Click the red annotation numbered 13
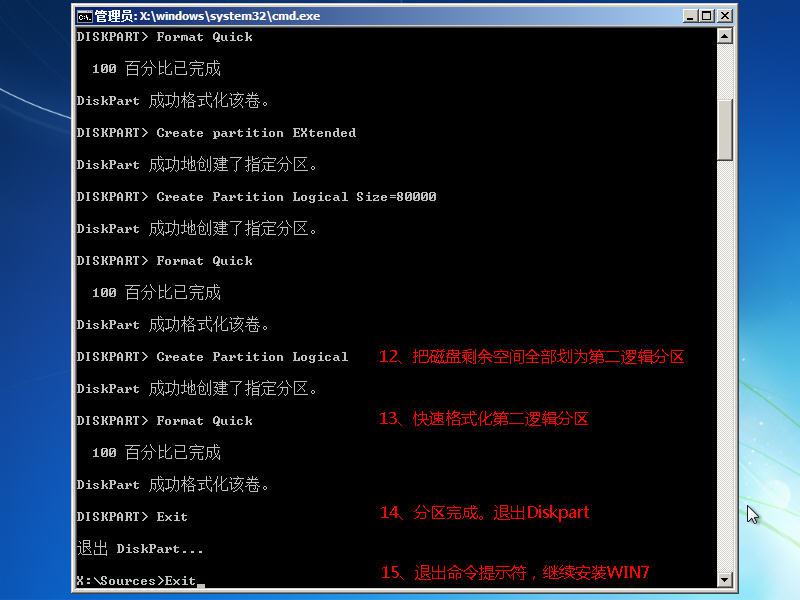Image resolution: width=800 pixels, height=600 pixels. 483,419
